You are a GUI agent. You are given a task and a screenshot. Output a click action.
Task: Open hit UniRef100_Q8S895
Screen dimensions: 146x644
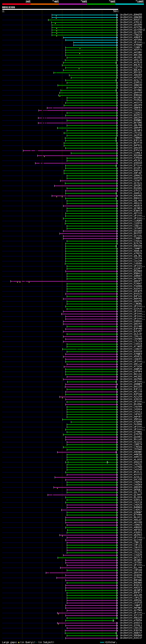(131, 25)
